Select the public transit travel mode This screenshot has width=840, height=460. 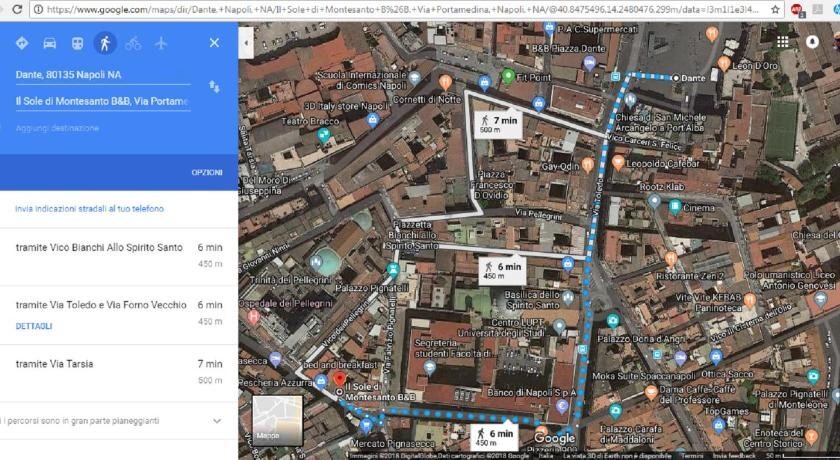click(77, 43)
